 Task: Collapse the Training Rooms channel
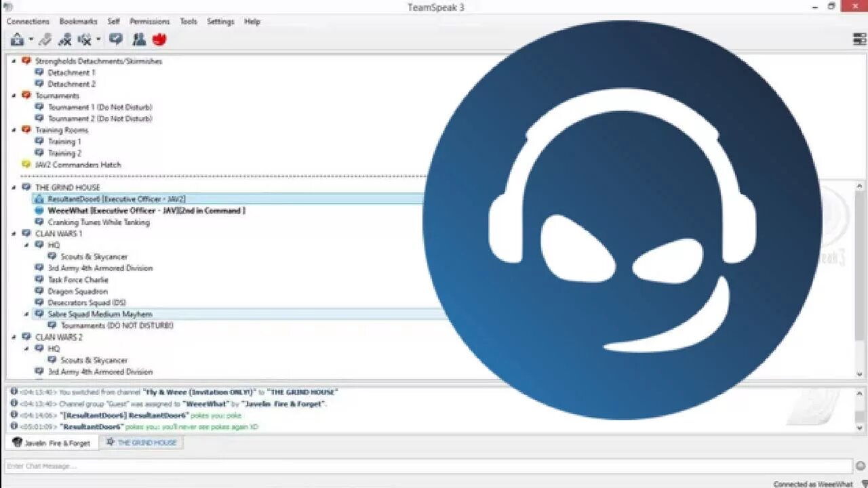(x=14, y=130)
